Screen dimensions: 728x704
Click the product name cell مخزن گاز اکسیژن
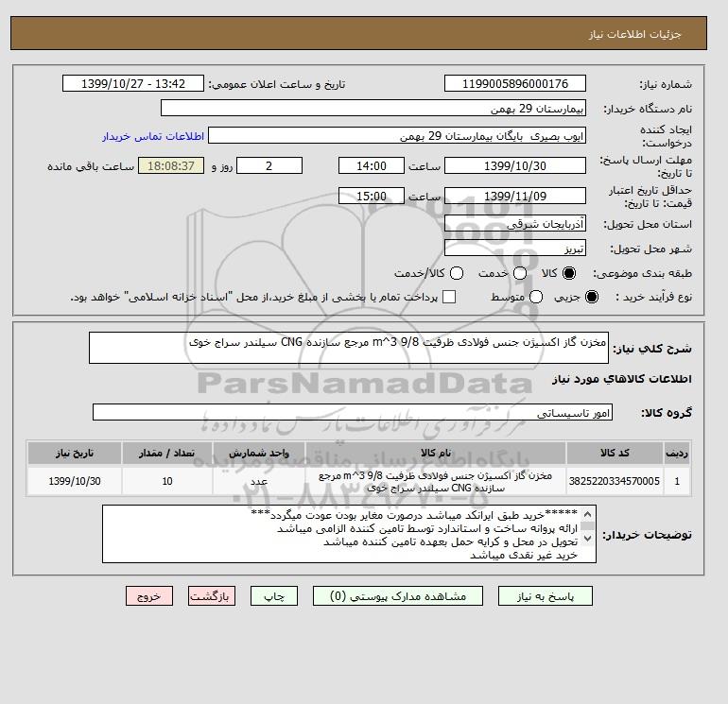click(436, 481)
